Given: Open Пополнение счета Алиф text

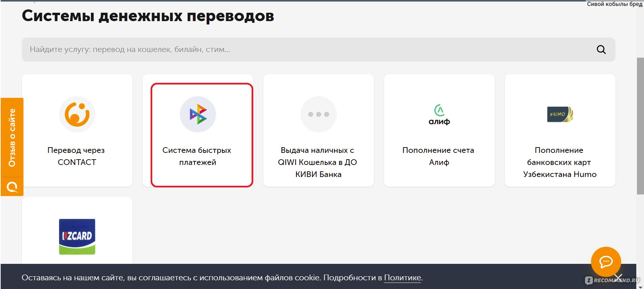Looking at the screenshot, I should click(x=438, y=156).
